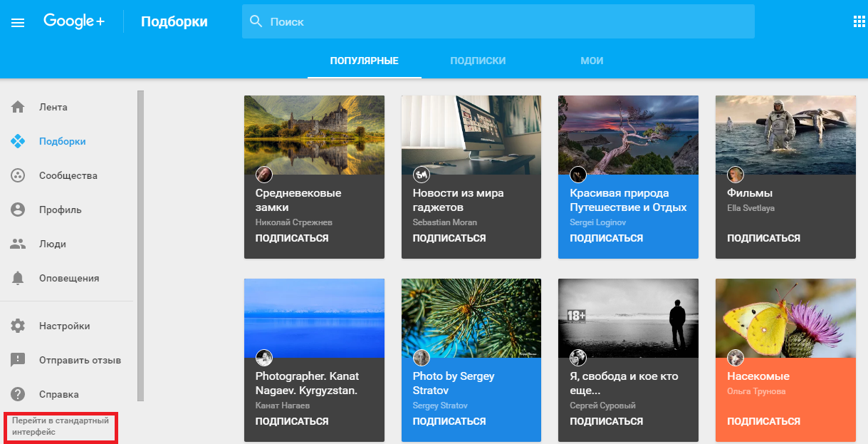Switch to the Мои tab

[x=592, y=61]
